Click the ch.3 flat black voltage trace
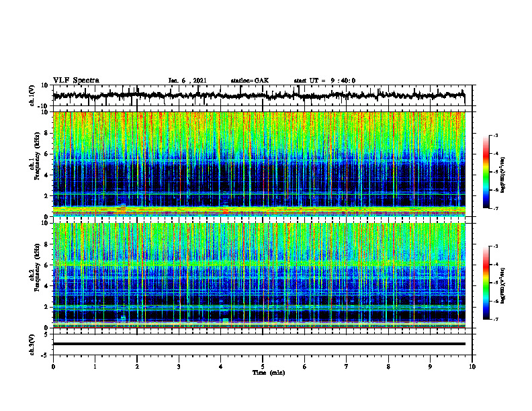 tap(259, 344)
